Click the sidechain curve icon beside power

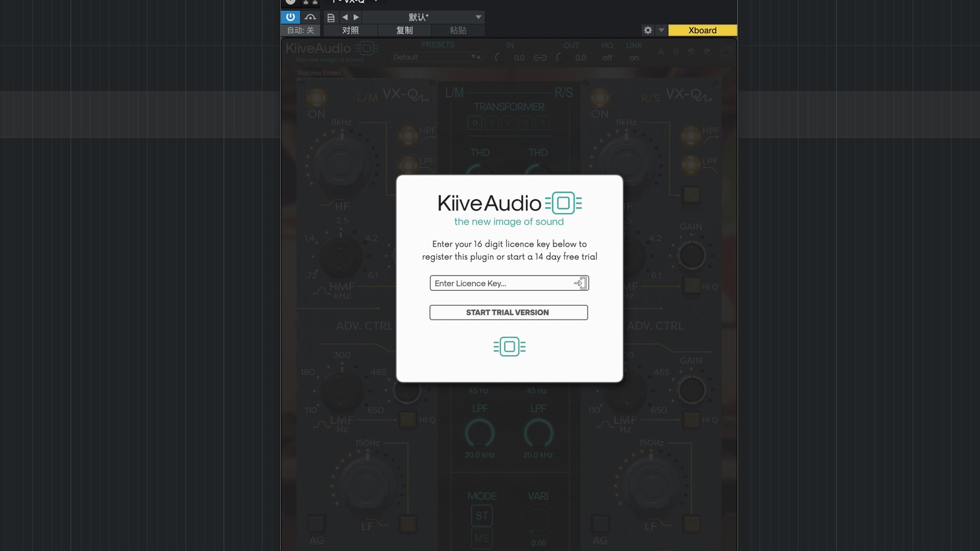[x=310, y=17]
